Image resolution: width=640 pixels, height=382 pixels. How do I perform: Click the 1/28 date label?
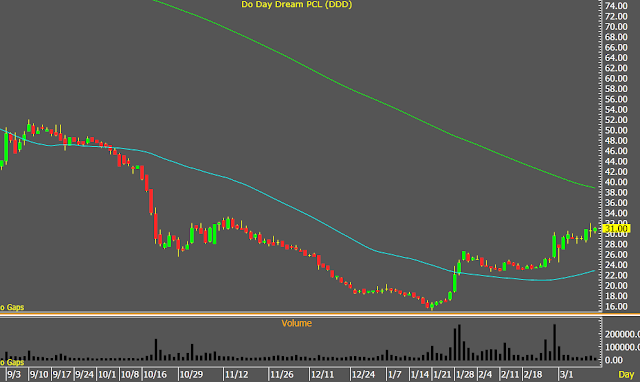[465, 374]
